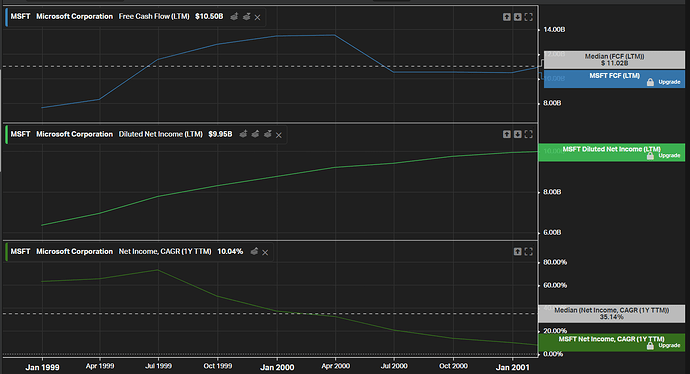Click MSFT ticker in the Free Cash Flow legend
This screenshot has height=374, width=690.
(20, 17)
